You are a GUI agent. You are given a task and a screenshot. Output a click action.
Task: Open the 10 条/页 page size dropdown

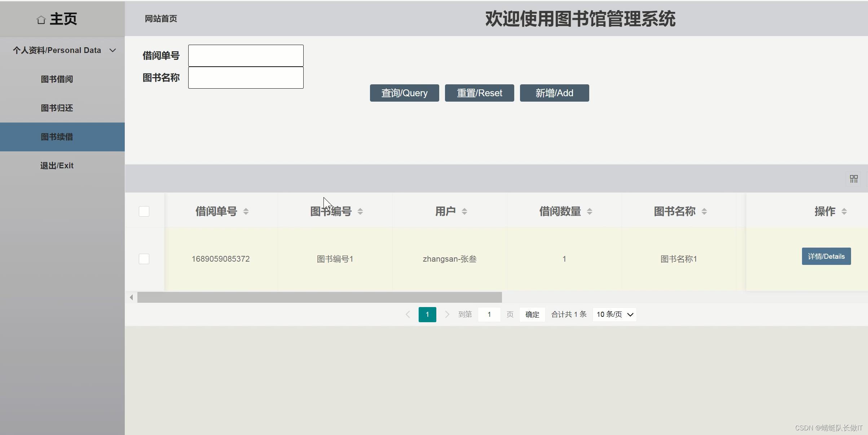click(614, 314)
